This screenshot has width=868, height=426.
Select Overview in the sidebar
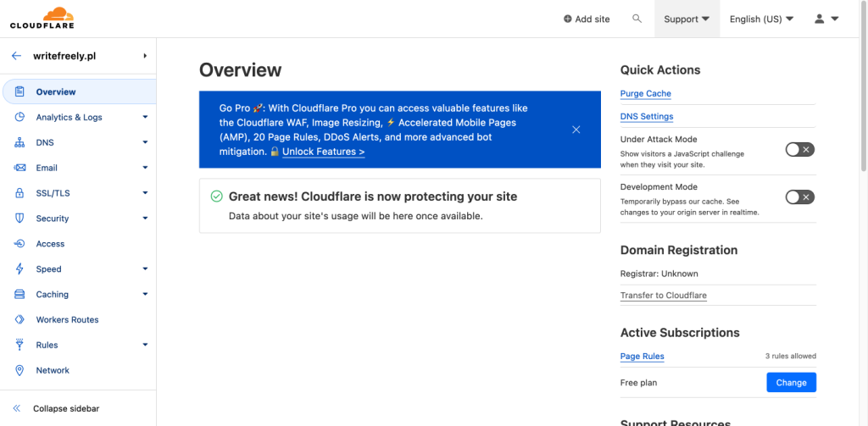(x=56, y=91)
